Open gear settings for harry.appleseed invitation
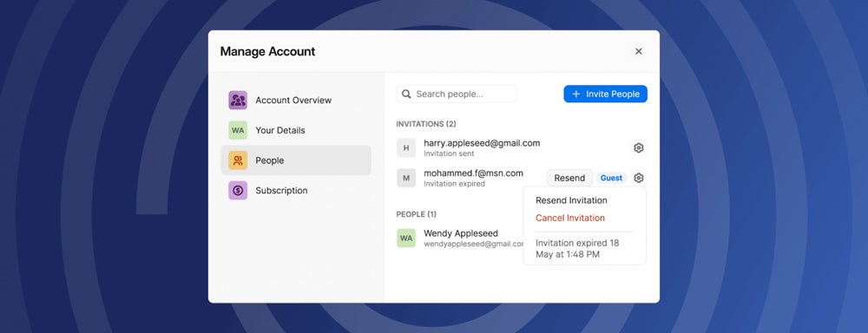The image size is (868, 333). tap(638, 147)
